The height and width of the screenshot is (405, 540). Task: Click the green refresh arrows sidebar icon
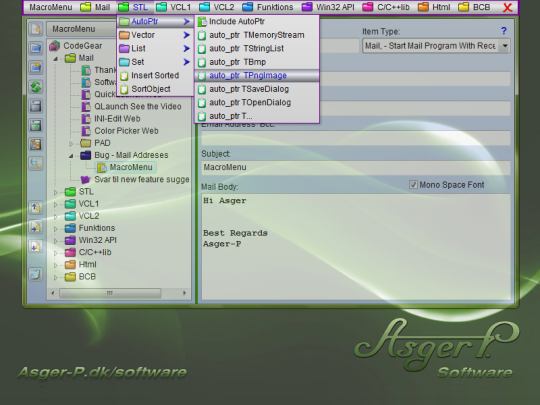click(35, 87)
